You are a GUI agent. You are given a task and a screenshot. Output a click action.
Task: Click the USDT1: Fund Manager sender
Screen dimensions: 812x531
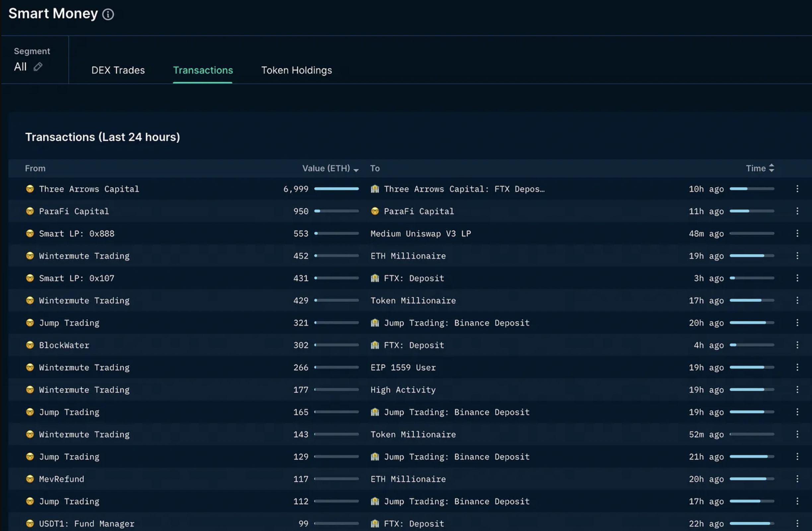(x=87, y=524)
